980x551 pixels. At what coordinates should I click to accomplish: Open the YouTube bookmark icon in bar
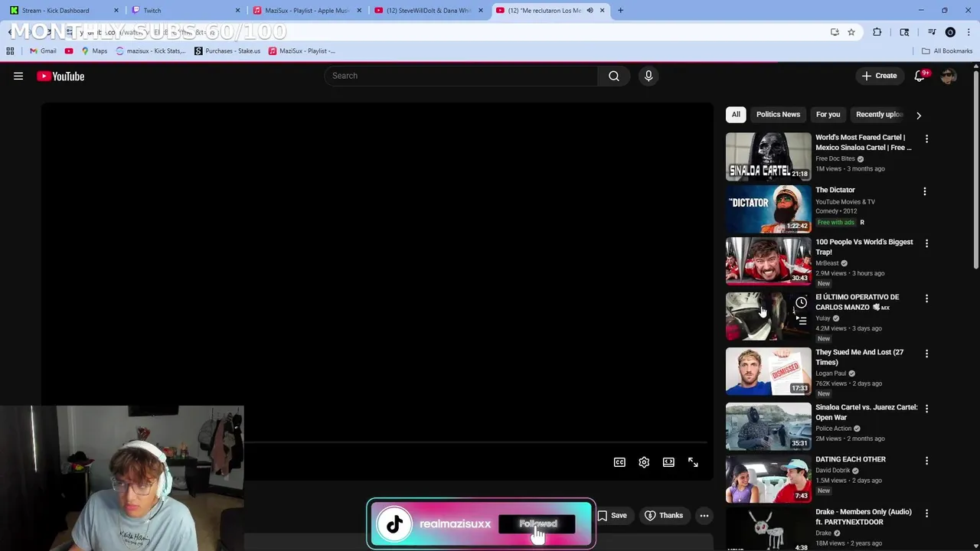(x=69, y=51)
